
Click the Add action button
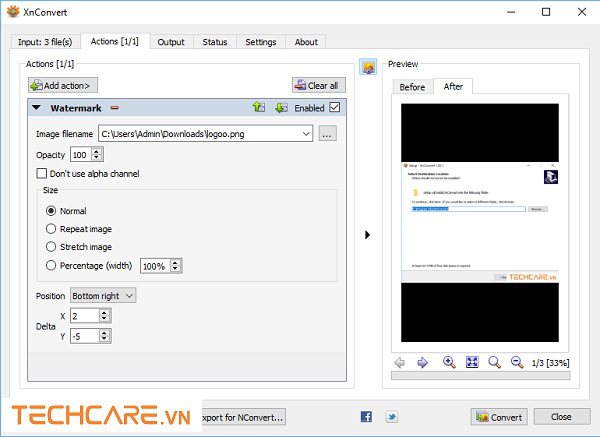63,86
